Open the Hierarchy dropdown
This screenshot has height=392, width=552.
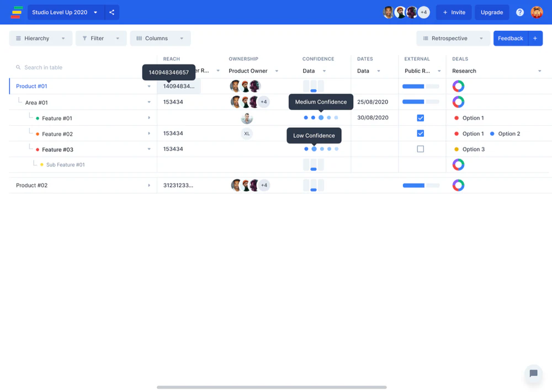40,39
